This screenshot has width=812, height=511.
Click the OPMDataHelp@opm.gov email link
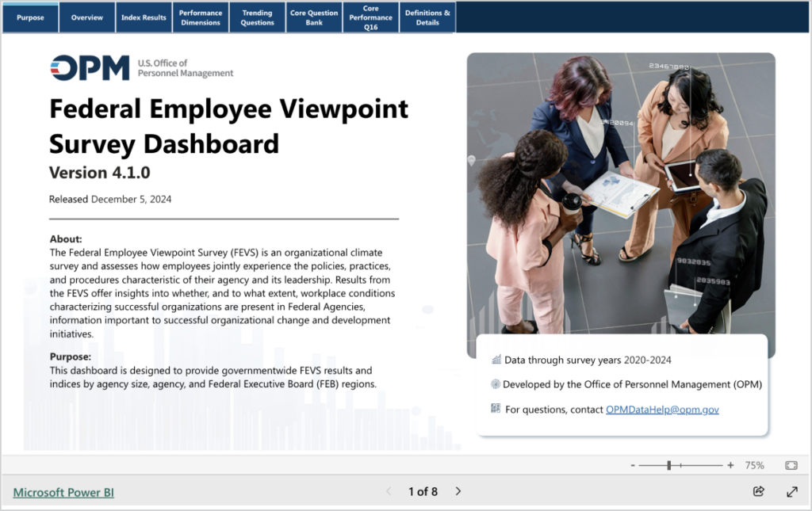662,410
